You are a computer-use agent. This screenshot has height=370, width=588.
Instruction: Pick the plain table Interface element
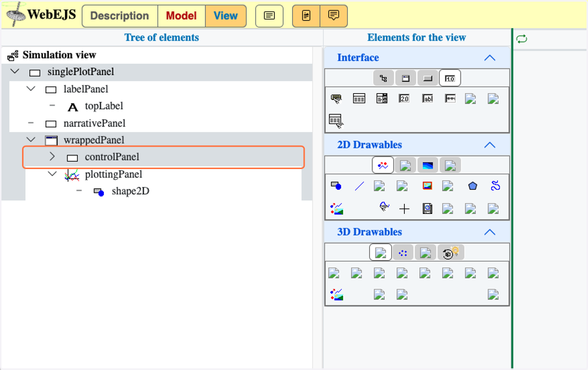(359, 99)
